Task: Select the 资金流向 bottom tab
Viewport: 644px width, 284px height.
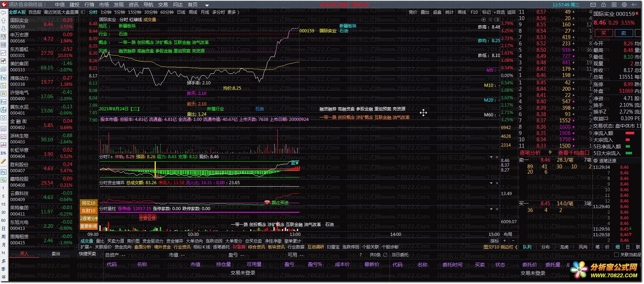Action: [x=123, y=247]
